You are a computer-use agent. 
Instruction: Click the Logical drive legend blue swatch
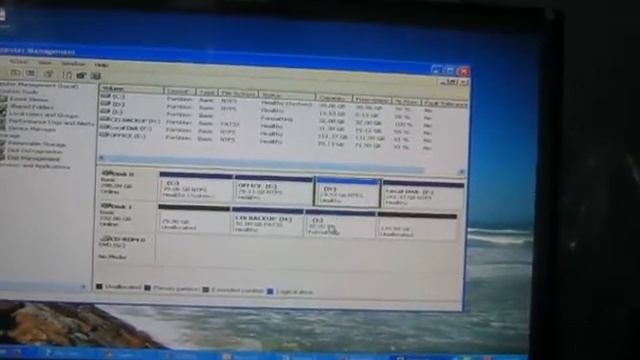[x=270, y=291]
